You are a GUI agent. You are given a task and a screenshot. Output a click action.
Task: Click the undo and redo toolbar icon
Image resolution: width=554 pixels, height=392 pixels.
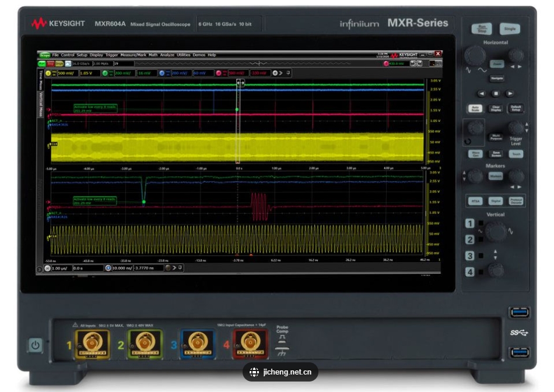(x=416, y=63)
